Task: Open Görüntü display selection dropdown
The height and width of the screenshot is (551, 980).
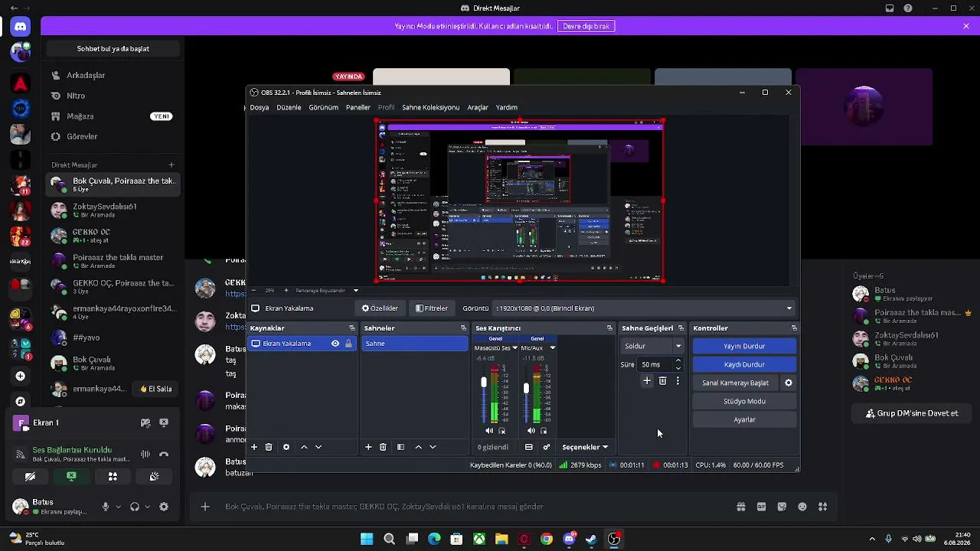Action: pos(645,308)
